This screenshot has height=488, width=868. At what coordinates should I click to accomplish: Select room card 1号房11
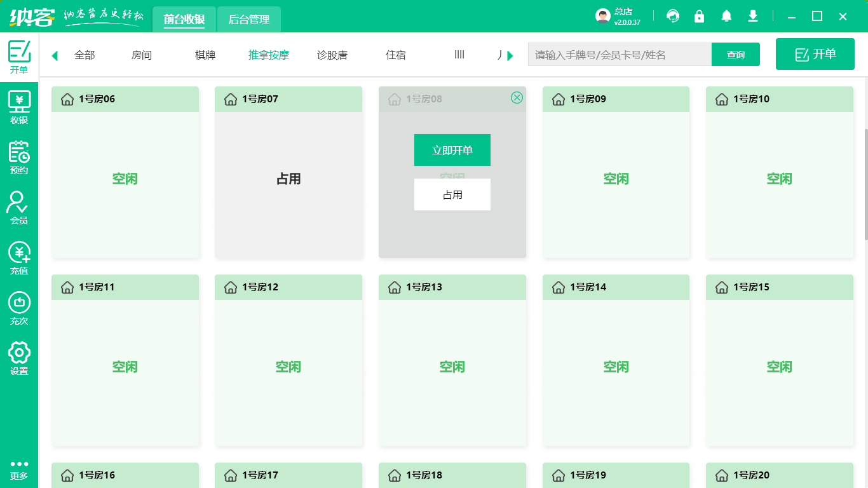(125, 360)
